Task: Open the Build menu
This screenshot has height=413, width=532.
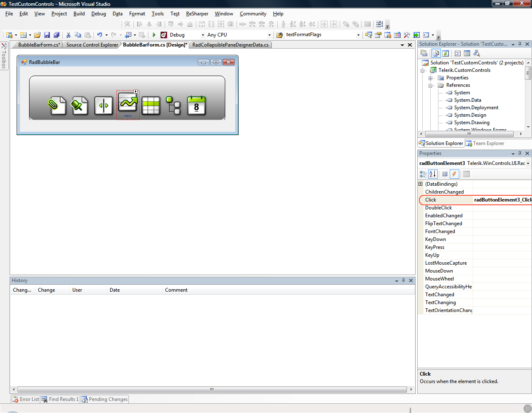Action: 79,14
